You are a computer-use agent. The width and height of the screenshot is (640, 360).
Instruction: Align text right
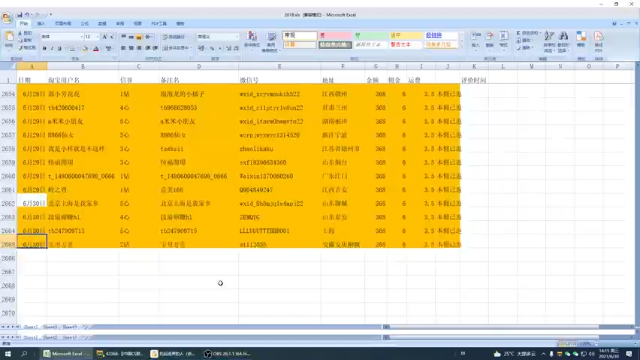[x=139, y=48]
